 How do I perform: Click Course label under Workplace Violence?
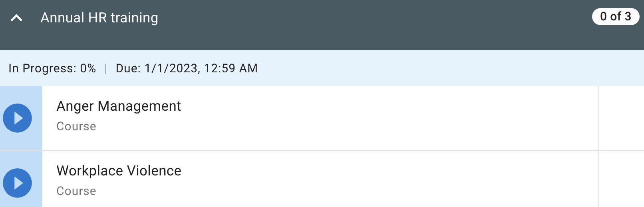[x=76, y=191]
